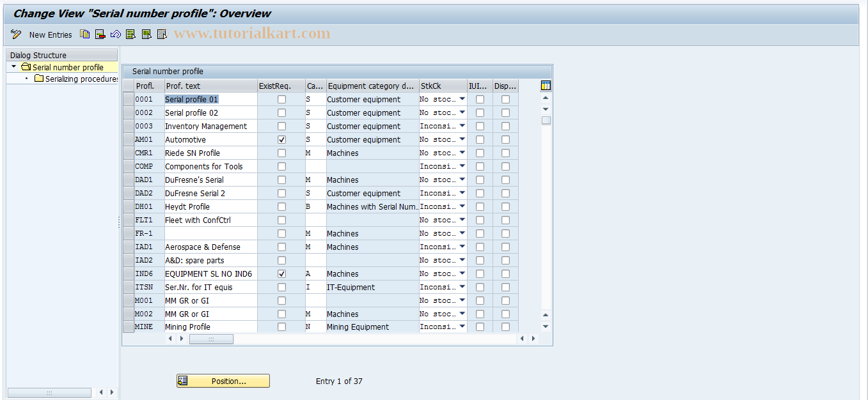Toggle Disp. checkbox for Mining Profile
This screenshot has height=400, width=868.
click(x=505, y=327)
